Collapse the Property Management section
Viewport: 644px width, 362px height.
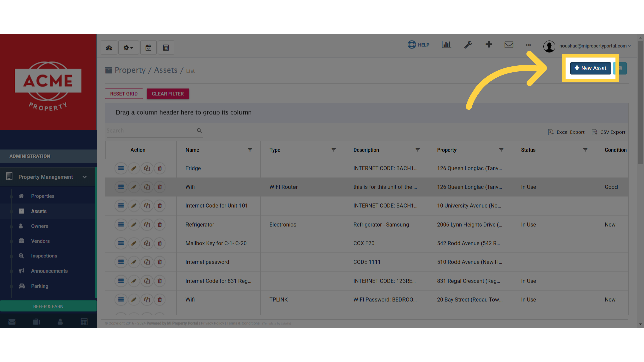[84, 177]
